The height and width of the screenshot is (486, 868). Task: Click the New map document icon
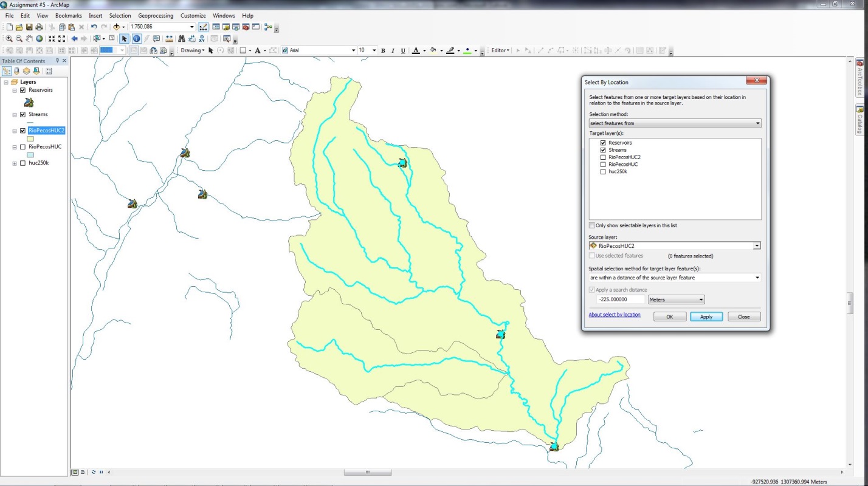10,27
